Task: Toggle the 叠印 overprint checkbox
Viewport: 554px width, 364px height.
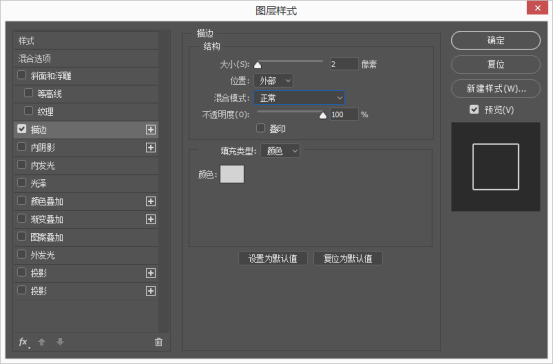Action: click(x=260, y=128)
